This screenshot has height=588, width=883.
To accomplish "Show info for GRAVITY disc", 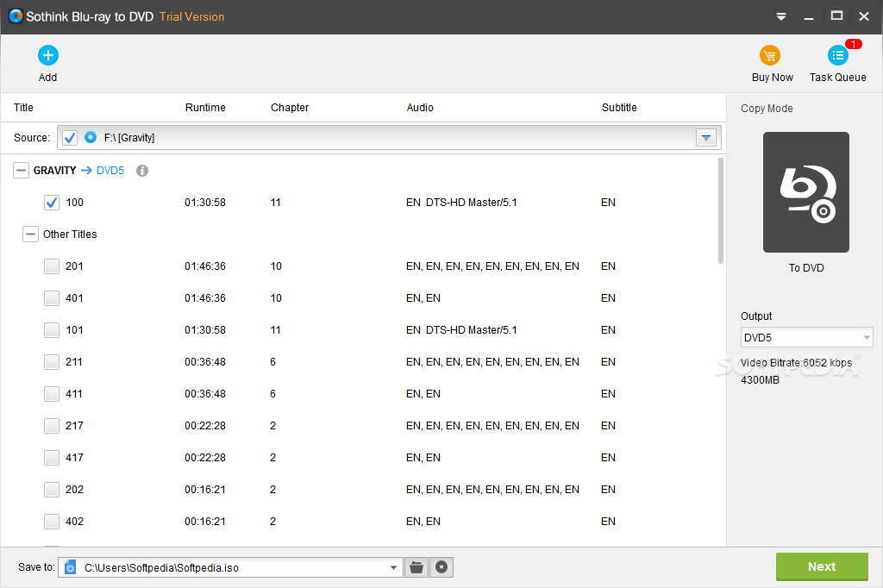I will pyautogui.click(x=142, y=171).
